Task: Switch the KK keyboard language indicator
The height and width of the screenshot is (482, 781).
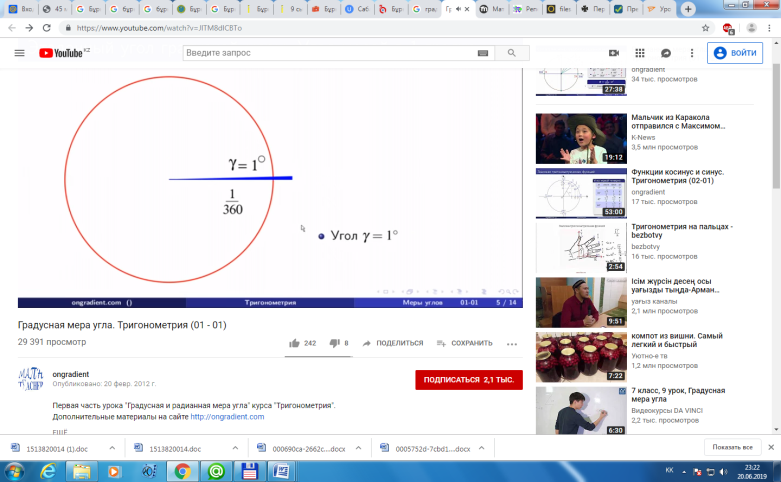Action: [669, 471]
